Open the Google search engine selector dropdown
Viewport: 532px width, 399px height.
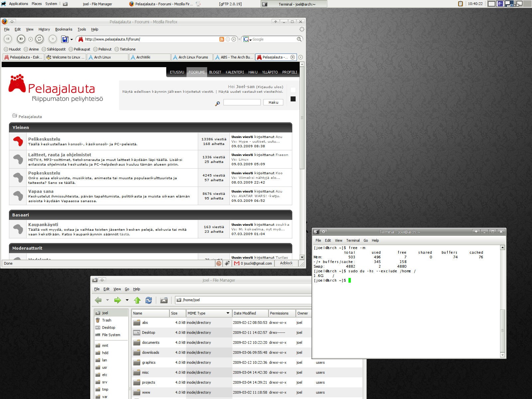247,39
